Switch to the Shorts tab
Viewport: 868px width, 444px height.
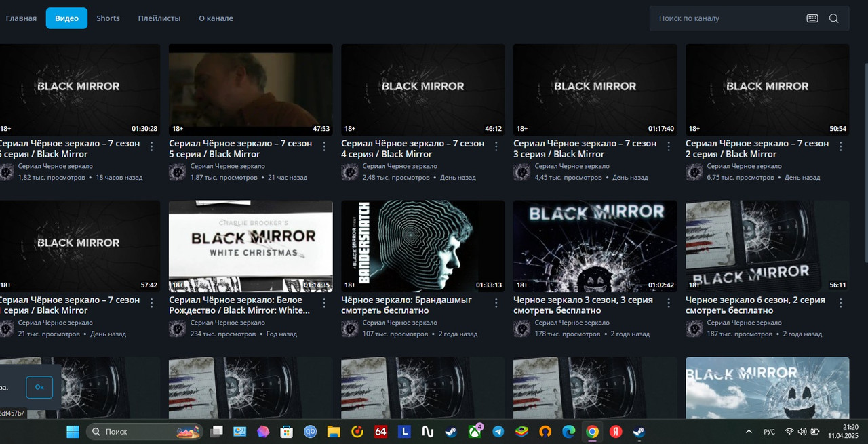[108, 18]
